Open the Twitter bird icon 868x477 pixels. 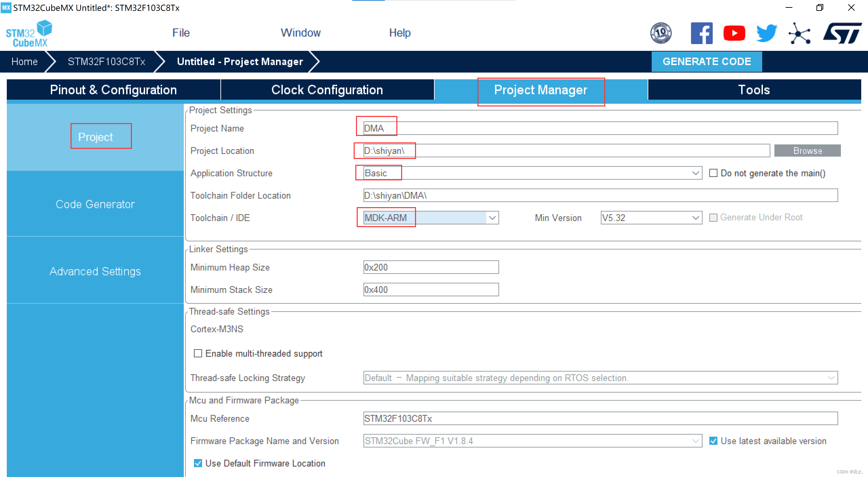pos(767,33)
